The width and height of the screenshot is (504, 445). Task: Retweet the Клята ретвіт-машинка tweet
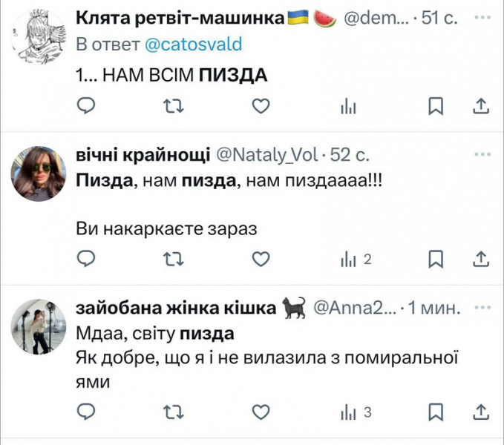coord(174,107)
